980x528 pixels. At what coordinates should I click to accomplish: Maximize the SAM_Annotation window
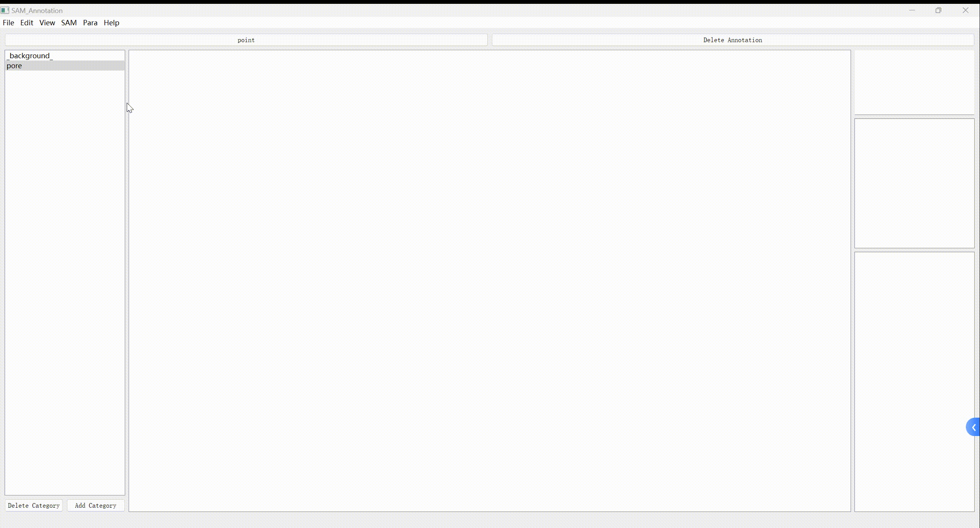(x=938, y=10)
